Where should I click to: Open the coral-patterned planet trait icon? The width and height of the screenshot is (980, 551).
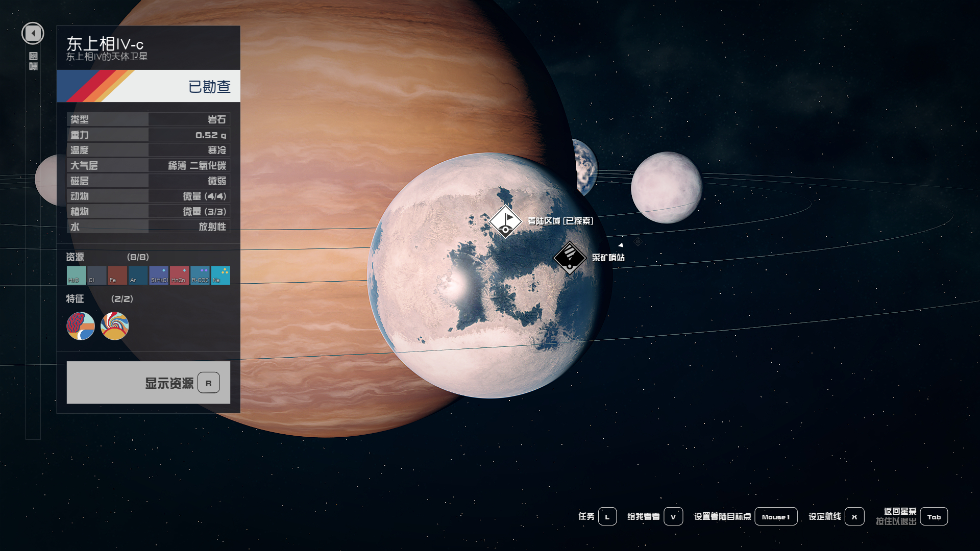pos(81,326)
